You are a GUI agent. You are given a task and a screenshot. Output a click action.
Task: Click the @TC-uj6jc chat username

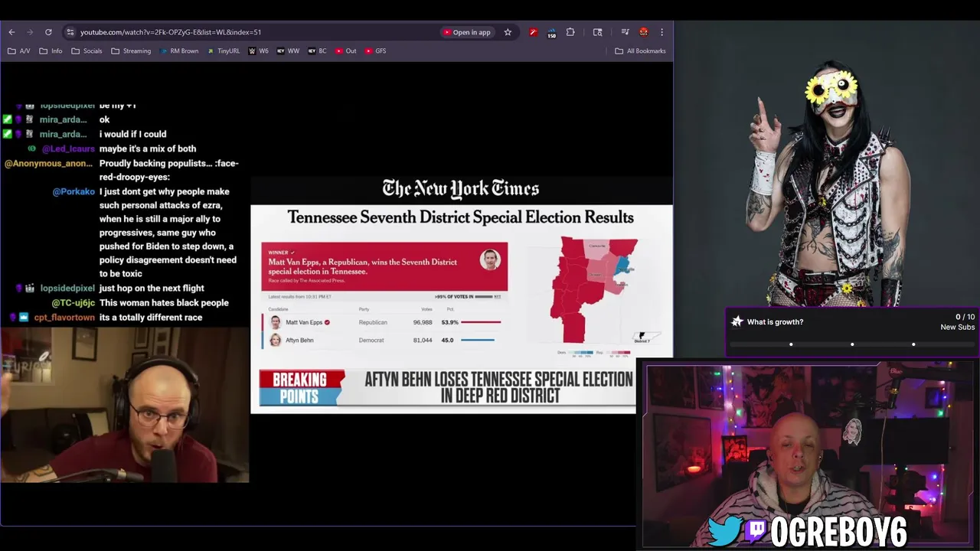pyautogui.click(x=73, y=304)
